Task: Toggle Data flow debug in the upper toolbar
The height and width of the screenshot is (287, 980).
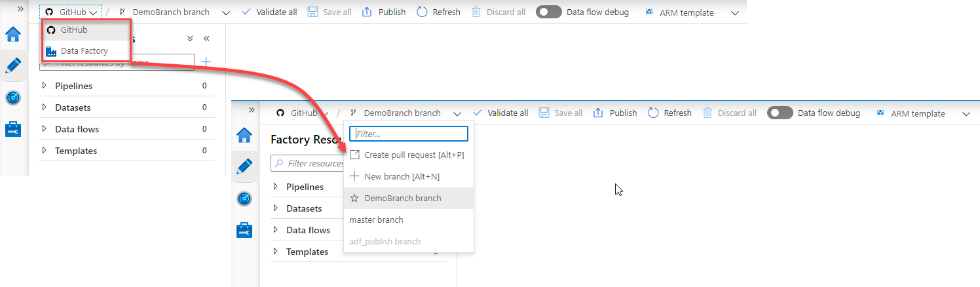Action: click(x=549, y=12)
